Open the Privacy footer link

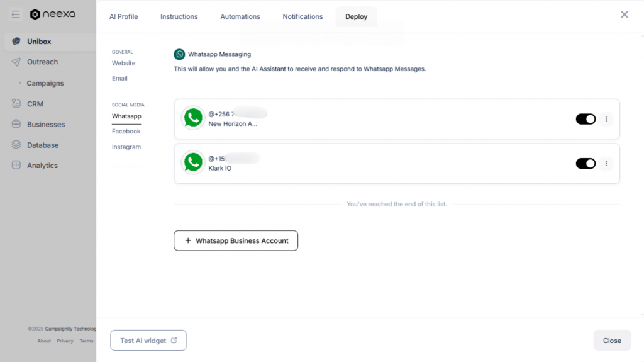pyautogui.click(x=65, y=341)
